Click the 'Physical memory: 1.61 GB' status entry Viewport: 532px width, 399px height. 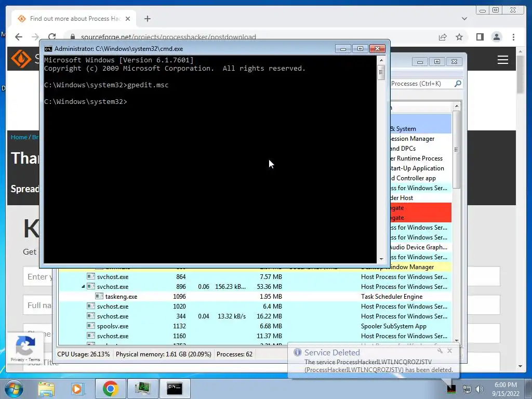pos(164,354)
